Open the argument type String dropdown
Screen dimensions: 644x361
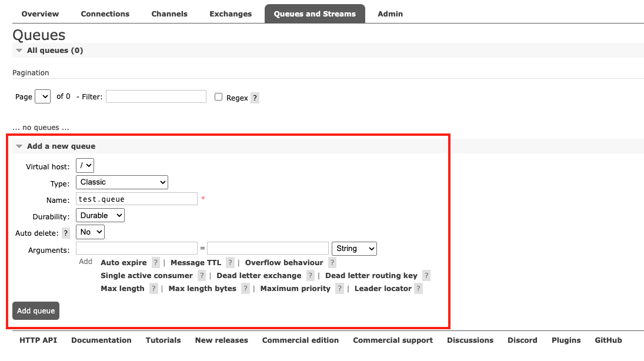(354, 249)
